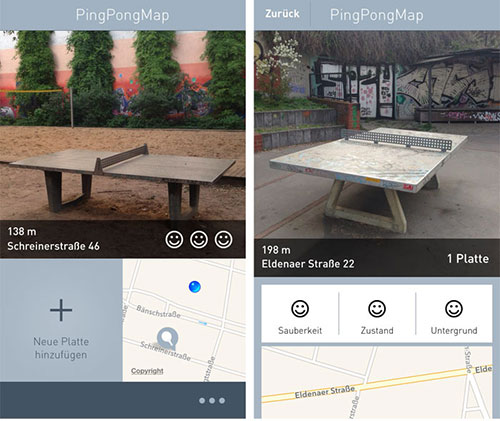Tap the plus icon to add a table
500x421 pixels.
61,310
